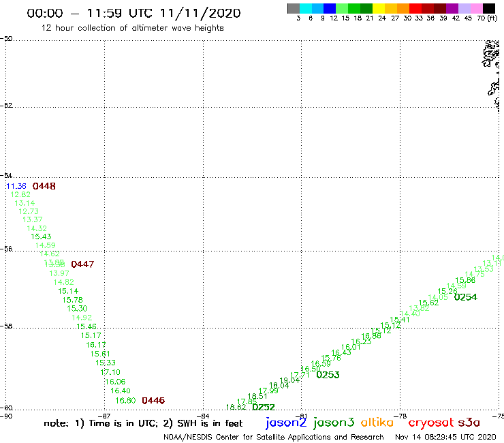The width and height of the screenshot is (504, 443).
Task: Select the 12.73 wave height reading
Action: tap(29, 212)
